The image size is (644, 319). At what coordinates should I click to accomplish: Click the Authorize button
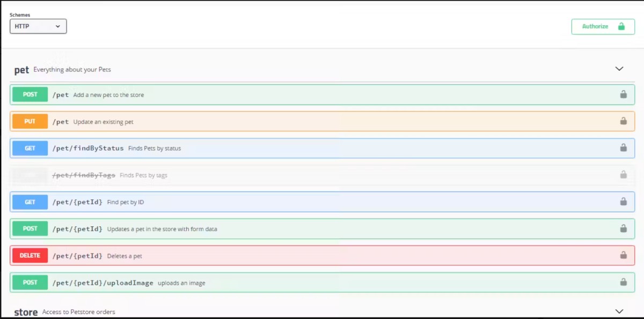(603, 26)
